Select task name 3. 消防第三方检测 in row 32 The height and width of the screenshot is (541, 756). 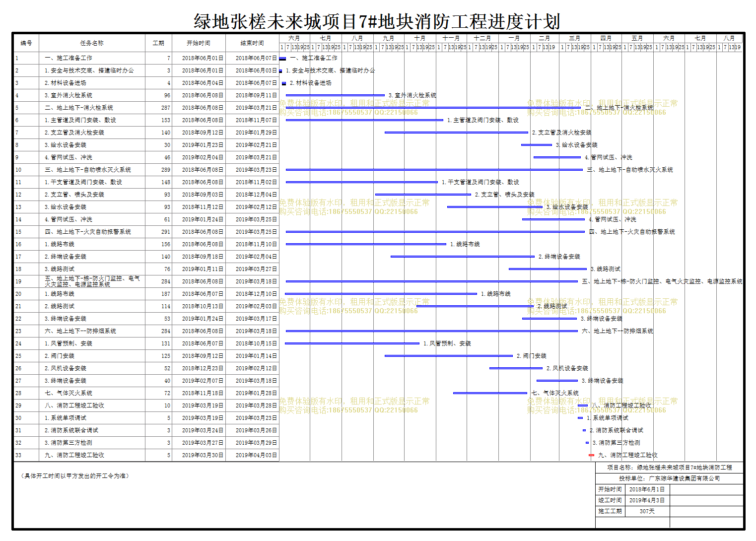(x=69, y=443)
